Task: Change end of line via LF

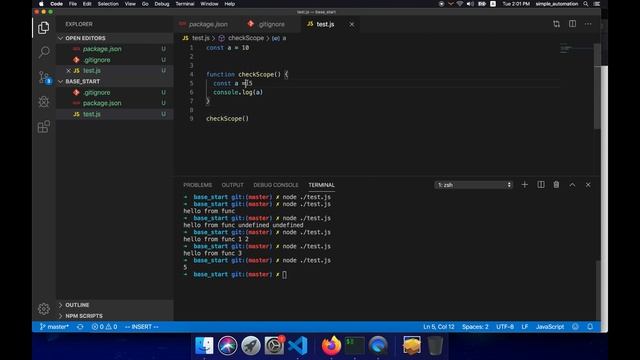Action: [525, 327]
